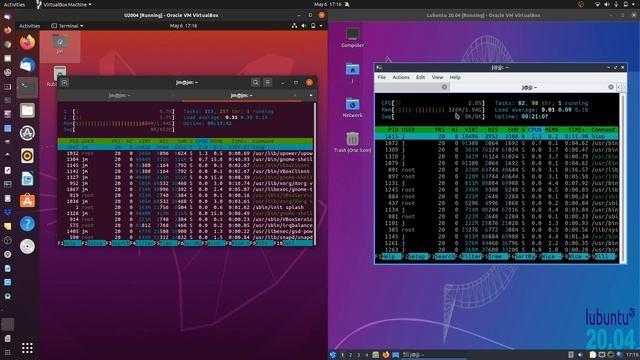The height and width of the screenshot is (360, 640).
Task: Open search in the Ubuntu terminal header
Action: 256,82
